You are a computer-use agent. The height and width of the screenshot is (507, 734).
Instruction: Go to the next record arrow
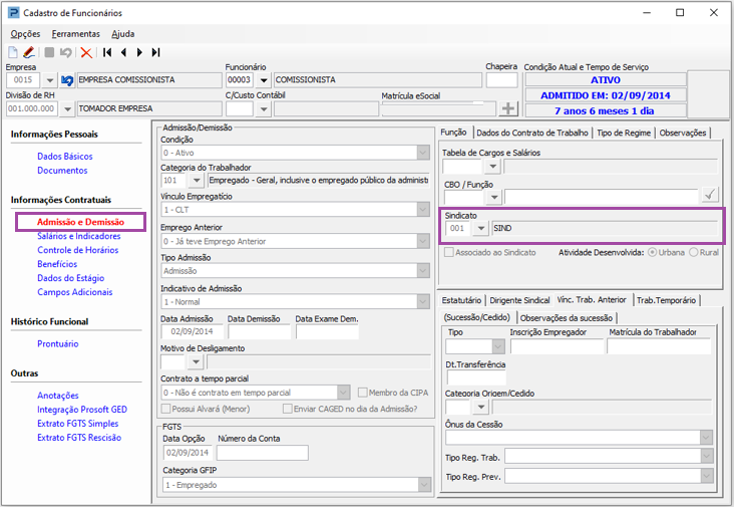(139, 52)
